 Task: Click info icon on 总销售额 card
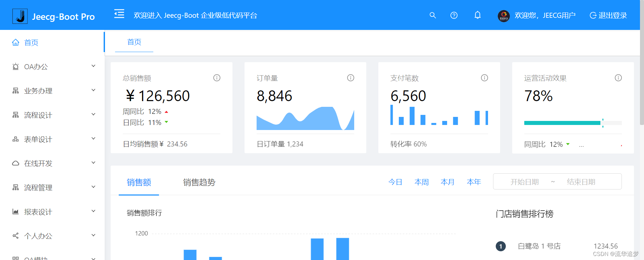pyautogui.click(x=217, y=78)
